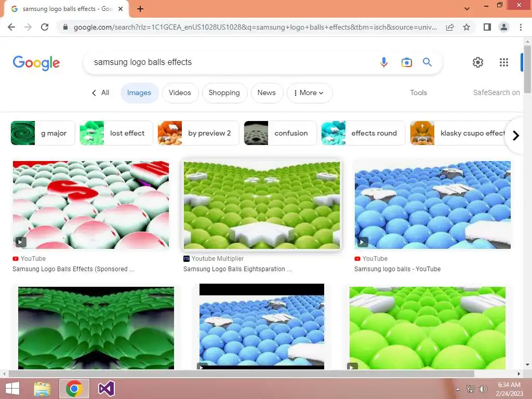This screenshot has height=399, width=532.
Task: Click the blue magnifier search button
Action: (x=427, y=62)
